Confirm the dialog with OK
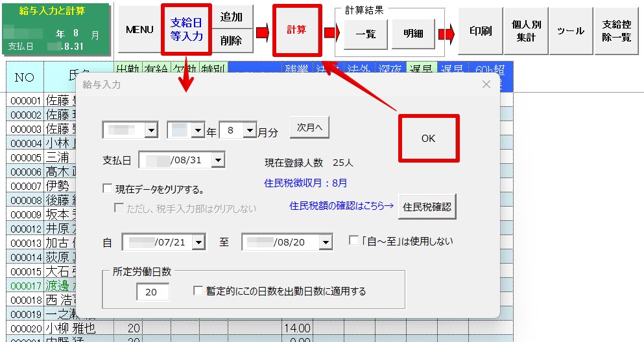 tap(429, 138)
